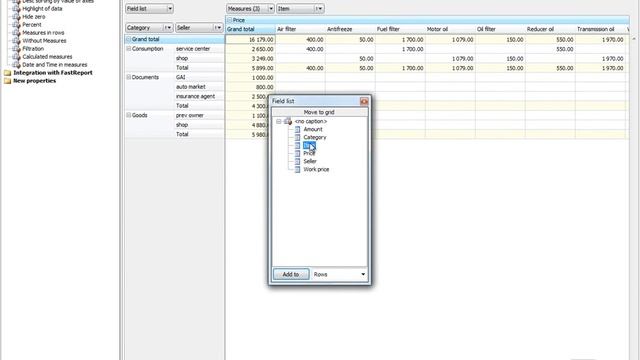The height and width of the screenshot is (360, 640).
Task: Select the 1 000.00 cell in GAI row
Action: 250,78
